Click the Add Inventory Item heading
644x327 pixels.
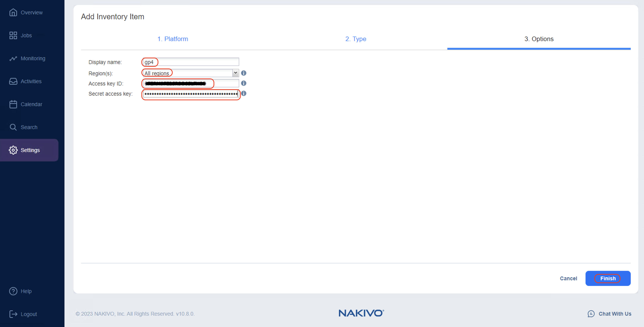point(112,17)
